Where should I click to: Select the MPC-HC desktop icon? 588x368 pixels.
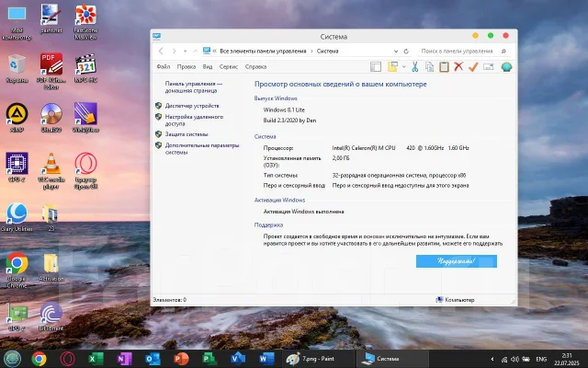coord(85,68)
